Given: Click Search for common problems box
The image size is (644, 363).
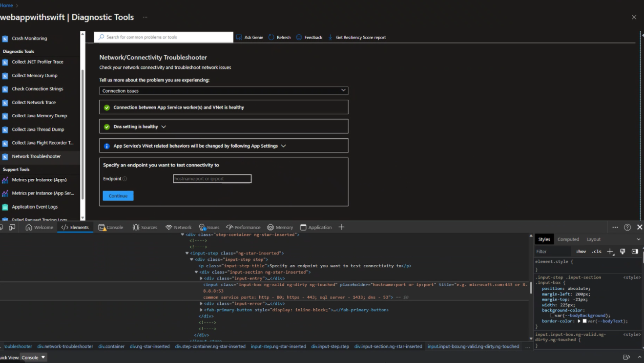Looking at the screenshot, I should pos(164,37).
